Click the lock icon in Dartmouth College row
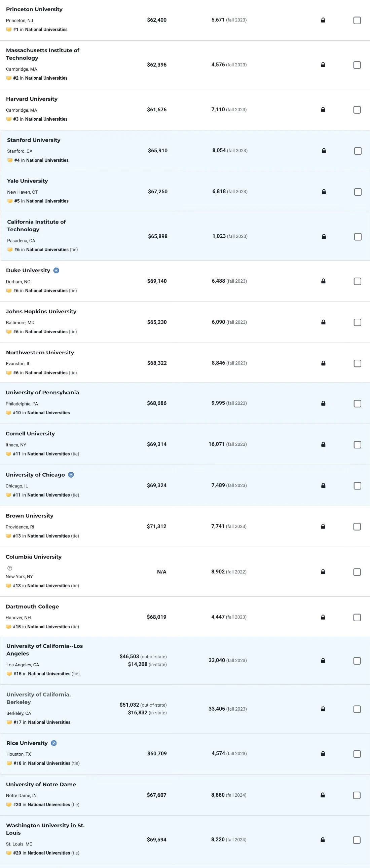 pos(323,617)
